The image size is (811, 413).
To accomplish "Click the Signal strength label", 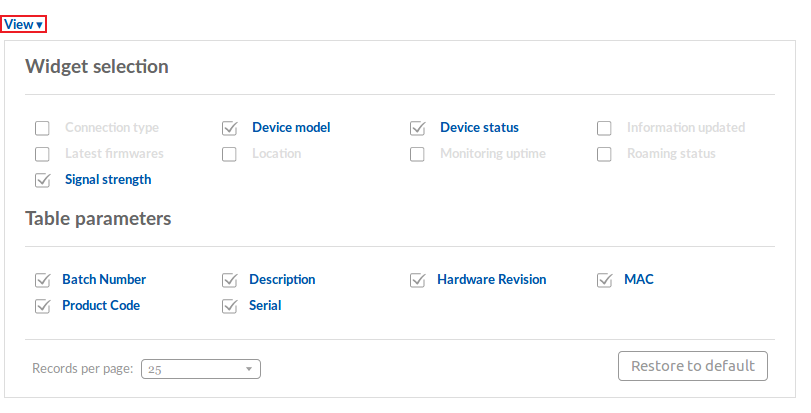I will [x=108, y=180].
